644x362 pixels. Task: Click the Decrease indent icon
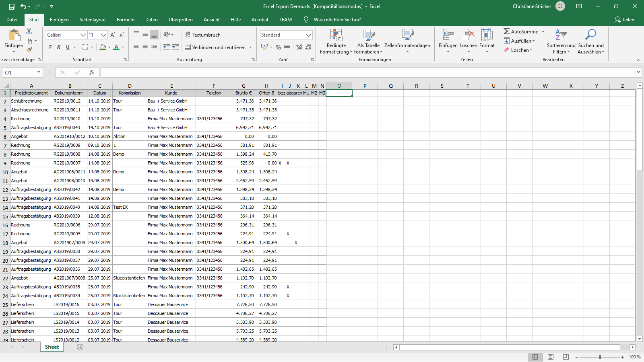167,47
